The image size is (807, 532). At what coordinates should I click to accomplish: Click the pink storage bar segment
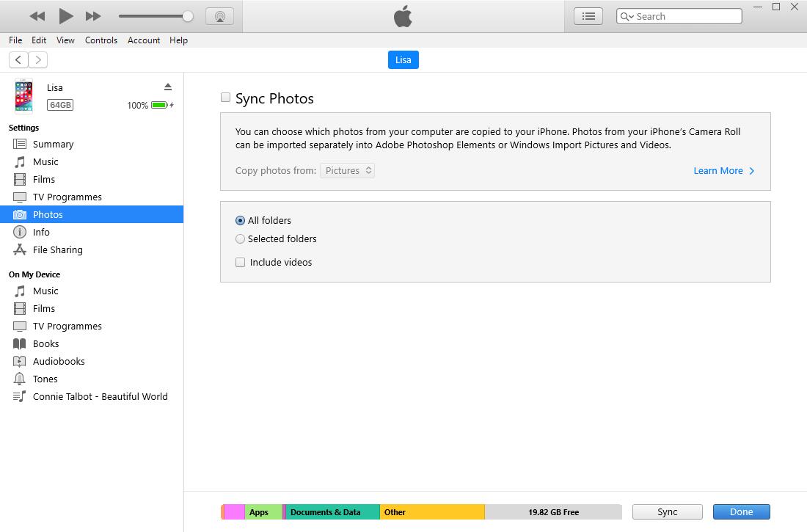235,512
